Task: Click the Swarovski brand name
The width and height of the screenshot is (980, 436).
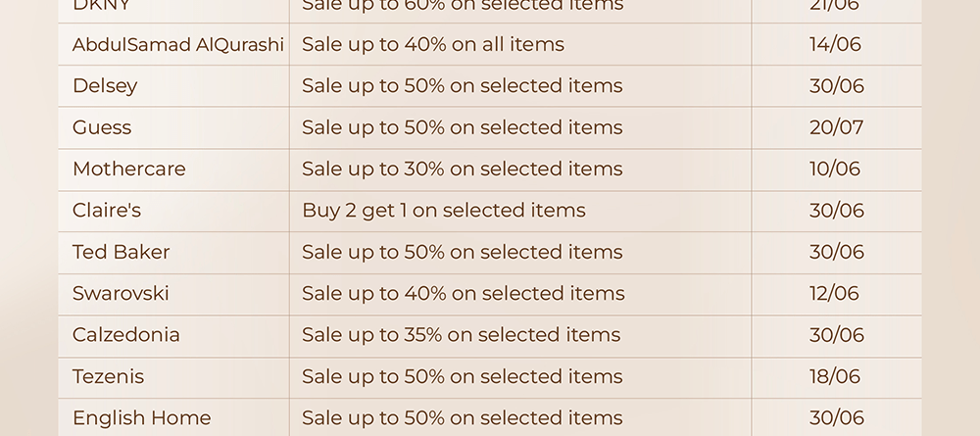Action: click(x=121, y=294)
